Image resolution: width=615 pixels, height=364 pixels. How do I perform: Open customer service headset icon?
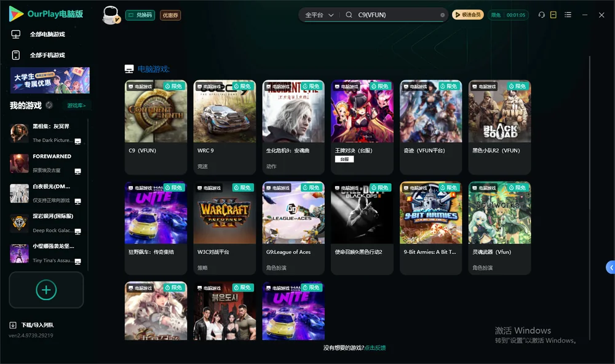click(541, 15)
